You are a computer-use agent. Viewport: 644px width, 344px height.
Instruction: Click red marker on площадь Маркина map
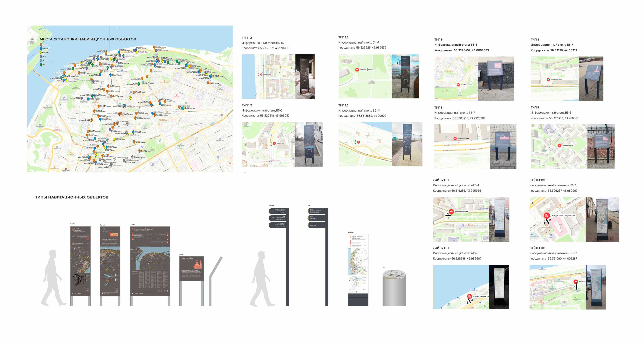[x=470, y=297]
